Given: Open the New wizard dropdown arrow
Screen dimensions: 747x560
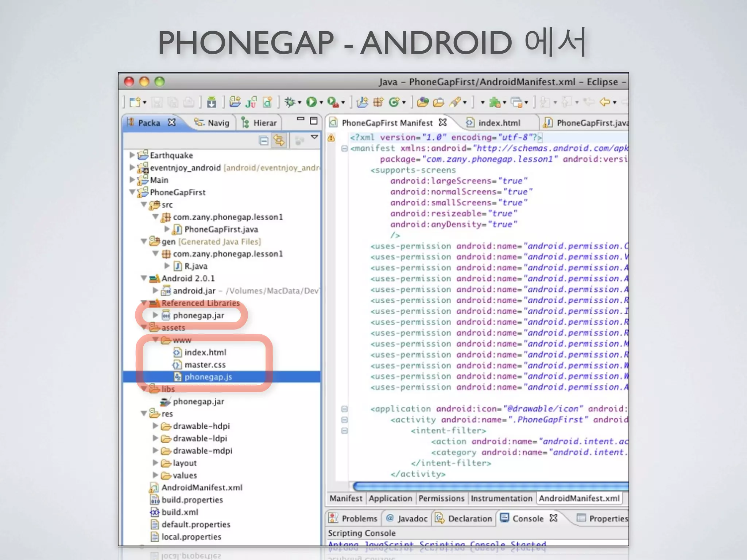Looking at the screenshot, I should pyautogui.click(x=144, y=103).
